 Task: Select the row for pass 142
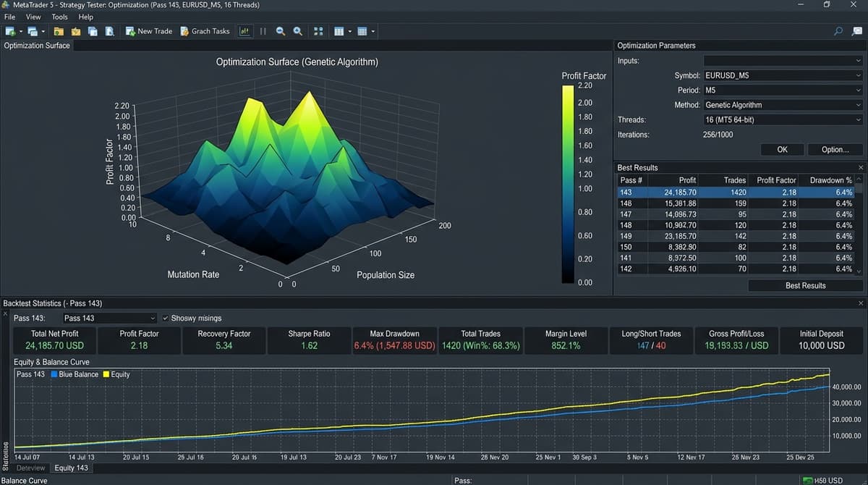pos(736,269)
